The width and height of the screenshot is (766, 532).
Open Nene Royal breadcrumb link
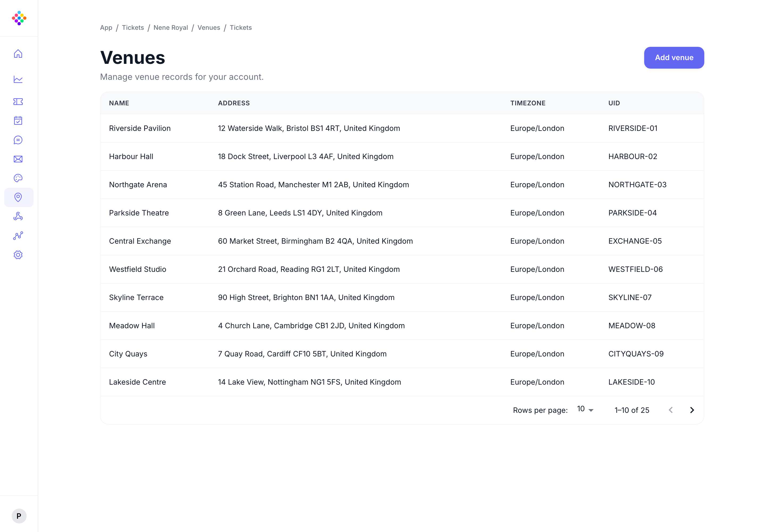pyautogui.click(x=171, y=28)
